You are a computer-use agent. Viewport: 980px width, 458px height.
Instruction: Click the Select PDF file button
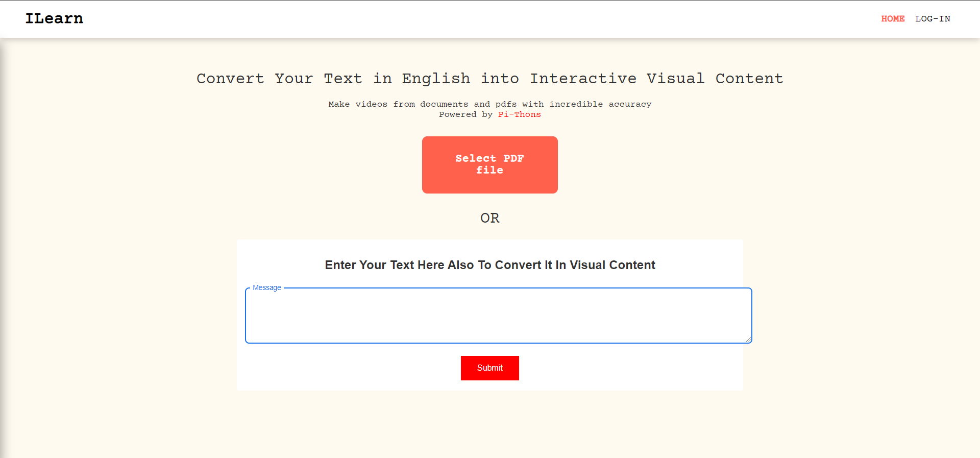point(490,165)
